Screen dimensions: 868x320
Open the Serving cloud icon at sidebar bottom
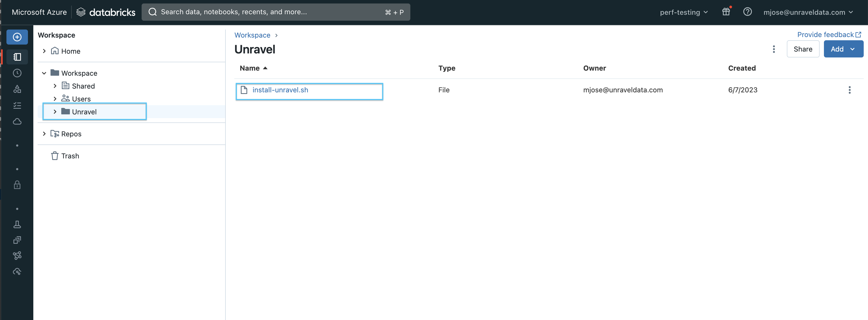(x=17, y=272)
